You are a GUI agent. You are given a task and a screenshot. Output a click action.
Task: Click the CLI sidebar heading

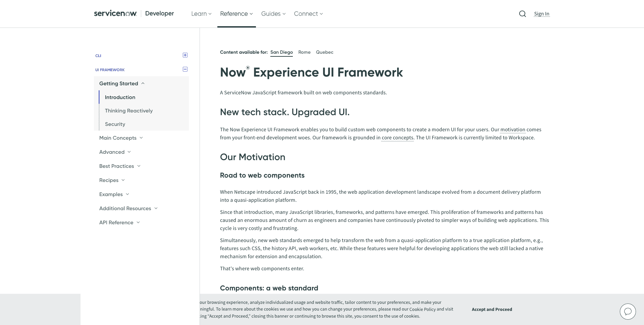(x=98, y=56)
